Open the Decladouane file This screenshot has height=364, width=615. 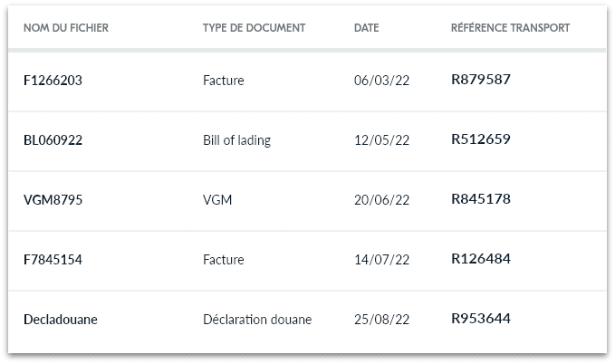click(61, 320)
